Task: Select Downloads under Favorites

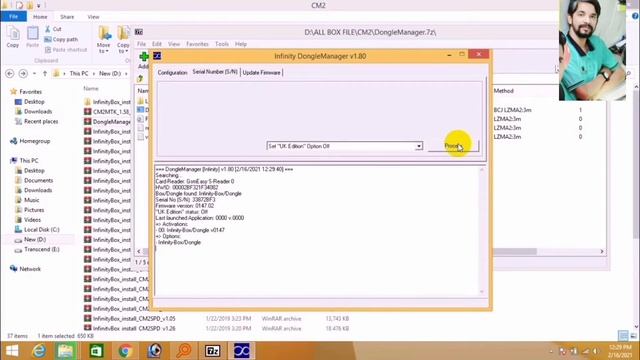Action: point(38,111)
